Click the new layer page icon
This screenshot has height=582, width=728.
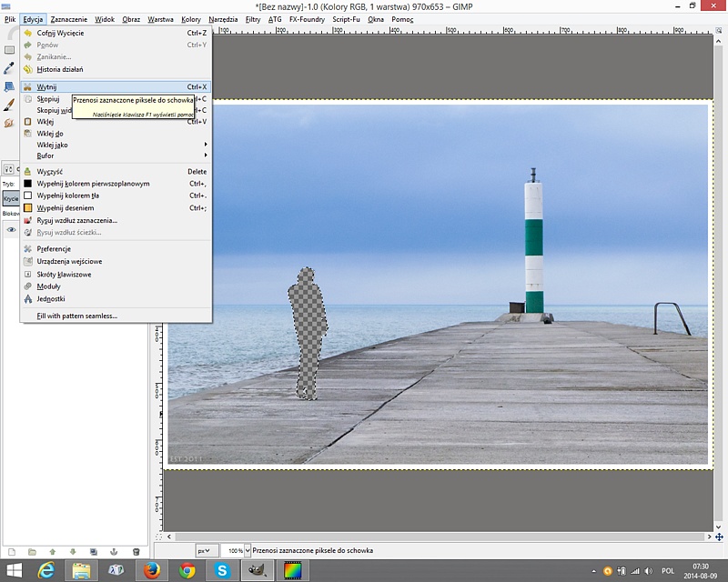pos(10,551)
